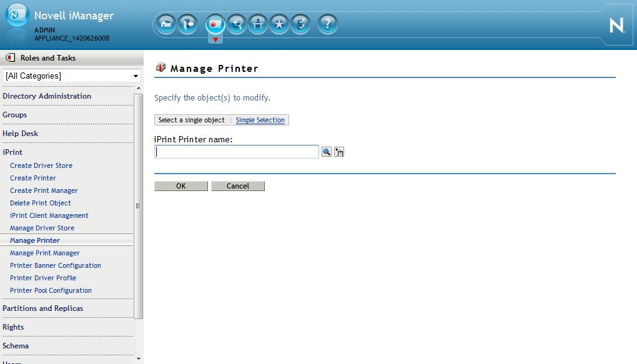The width and height of the screenshot is (637, 364).
Task: Open Create Printer task
Action: tap(33, 178)
